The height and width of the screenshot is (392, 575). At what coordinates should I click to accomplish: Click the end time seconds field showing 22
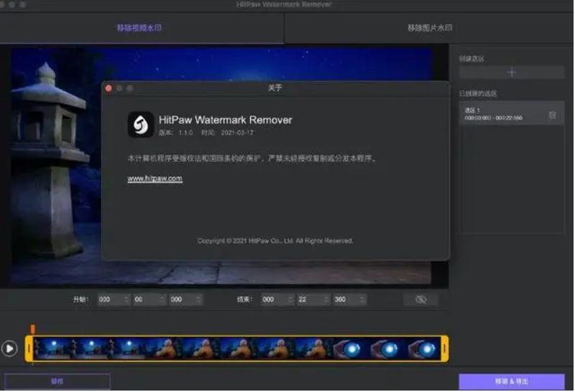coord(313,299)
